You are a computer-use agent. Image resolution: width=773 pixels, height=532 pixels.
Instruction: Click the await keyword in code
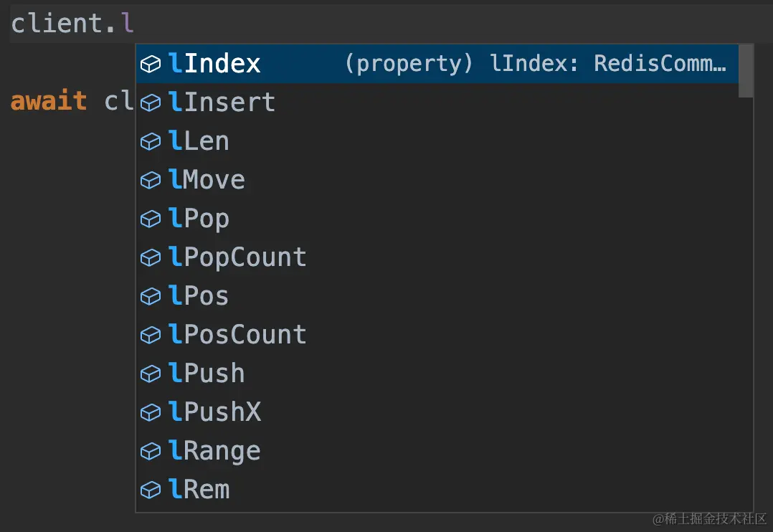49,101
